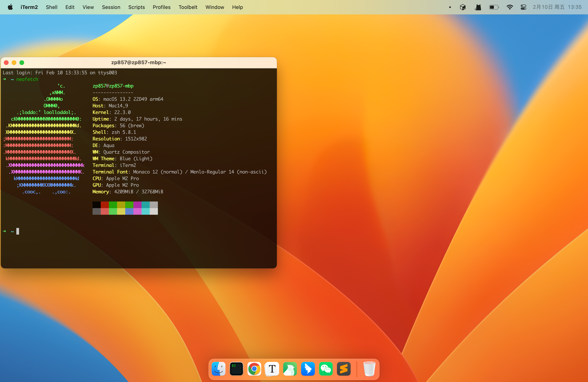Close the iTerm2 terminal window
588x382 pixels.
pos(6,62)
